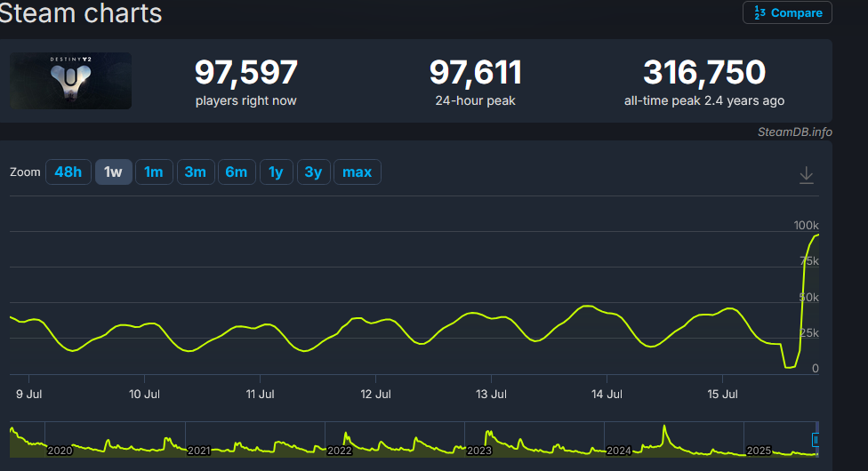868x471 pixels.
Task: Switch zoom to 1m
Action: (154, 172)
